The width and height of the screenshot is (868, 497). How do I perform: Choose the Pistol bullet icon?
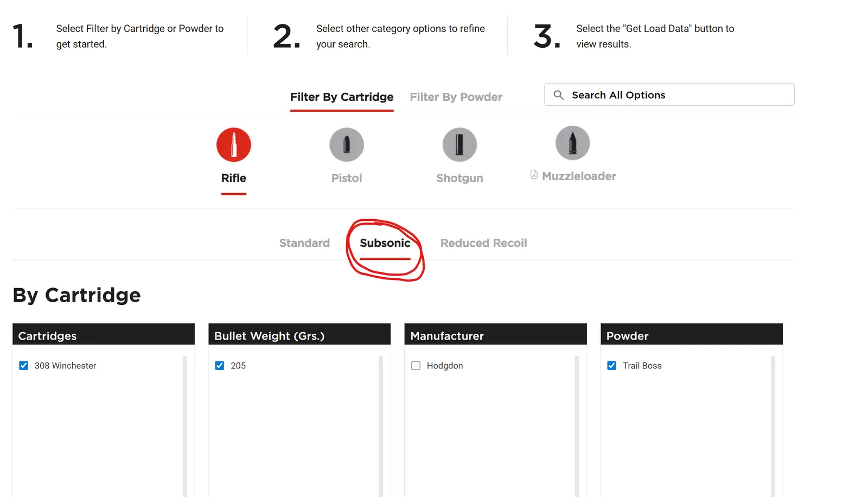[347, 145]
